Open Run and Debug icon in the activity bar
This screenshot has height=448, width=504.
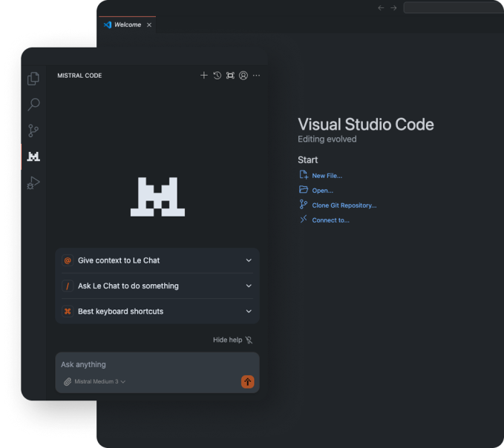click(x=33, y=182)
